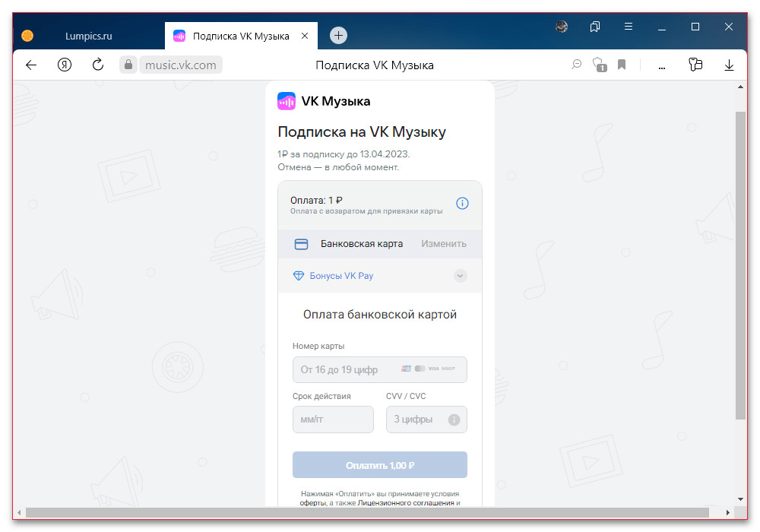Click the horizontal scrollbar left arrow

[x=19, y=512]
